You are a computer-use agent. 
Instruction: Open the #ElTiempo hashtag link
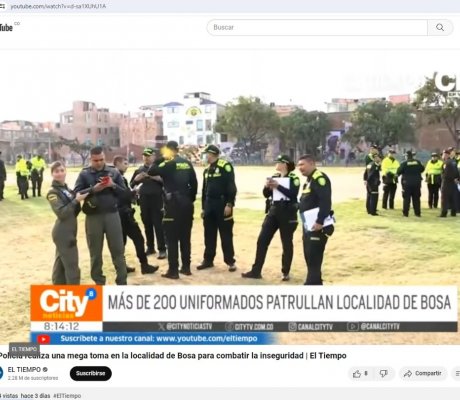[67, 396]
